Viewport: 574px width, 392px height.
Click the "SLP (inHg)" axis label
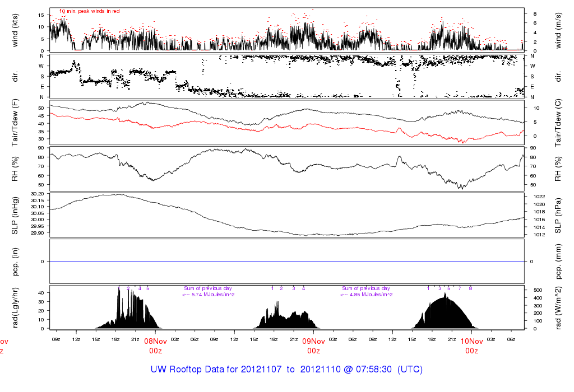click(x=15, y=216)
